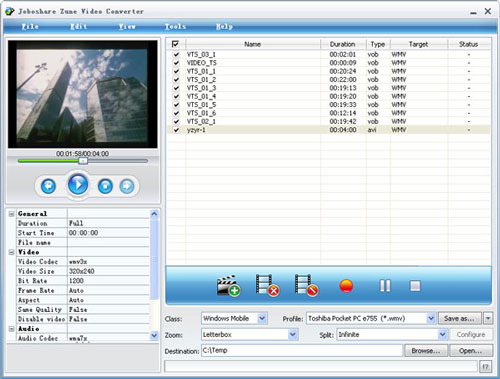Sort the list by the Duration column header
500x379 pixels.
343,44
